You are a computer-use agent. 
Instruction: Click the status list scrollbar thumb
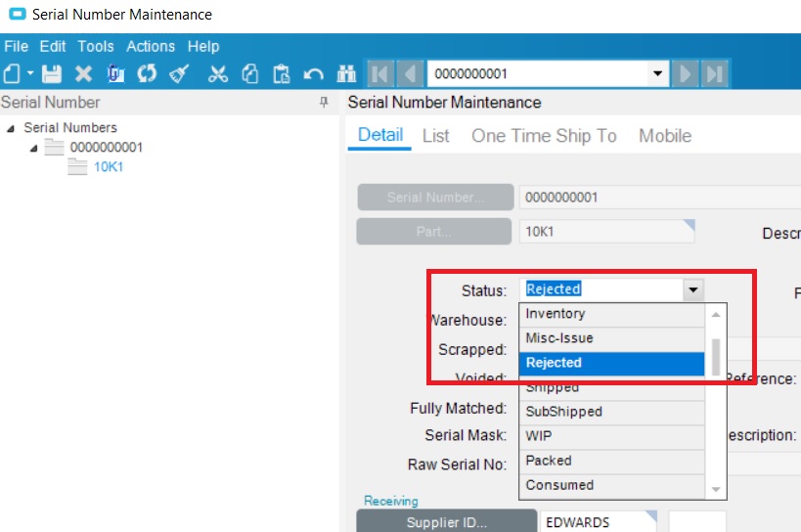(716, 357)
